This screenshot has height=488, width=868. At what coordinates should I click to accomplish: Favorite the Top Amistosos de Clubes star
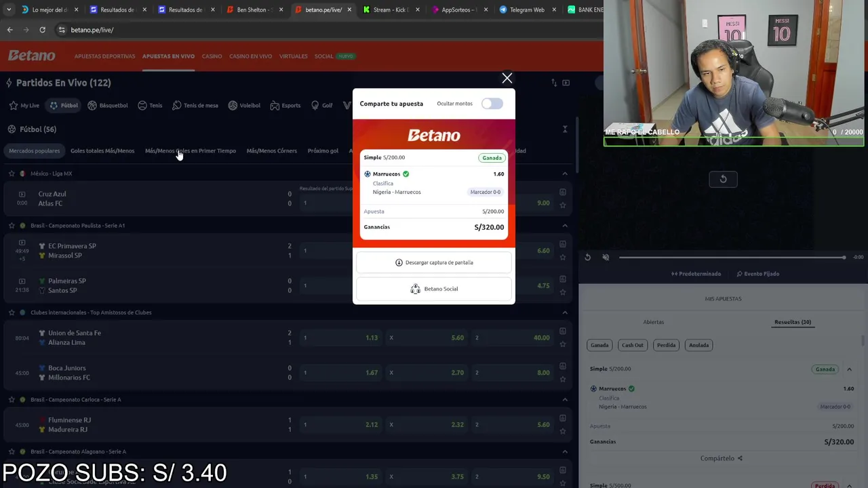click(x=12, y=312)
